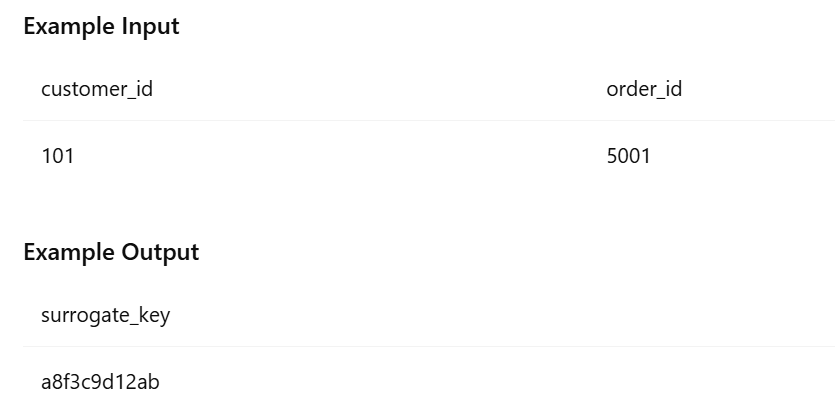
Task: Click the Example Input heading
Action: [101, 26]
